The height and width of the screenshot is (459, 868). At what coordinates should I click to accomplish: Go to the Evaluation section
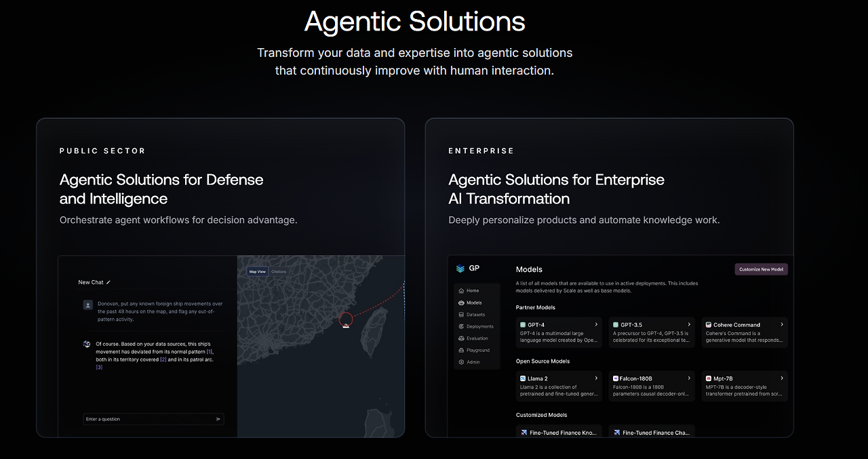pos(473,338)
